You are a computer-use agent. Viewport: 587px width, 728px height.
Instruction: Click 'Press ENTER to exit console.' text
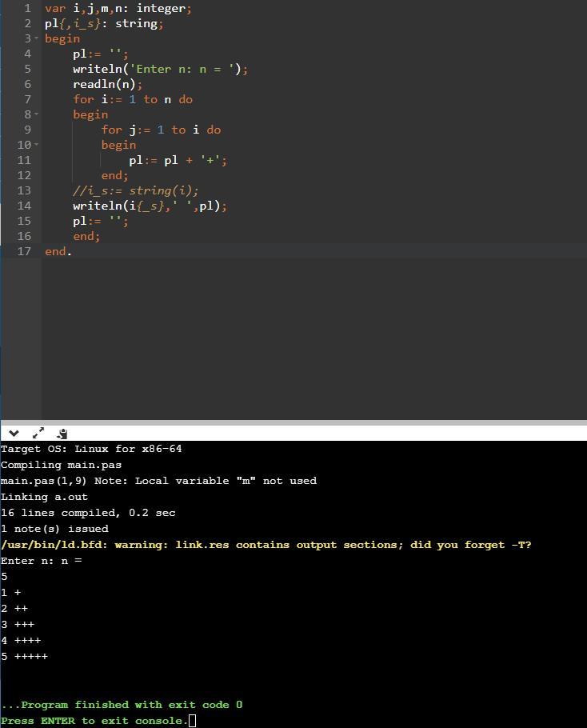(94, 721)
